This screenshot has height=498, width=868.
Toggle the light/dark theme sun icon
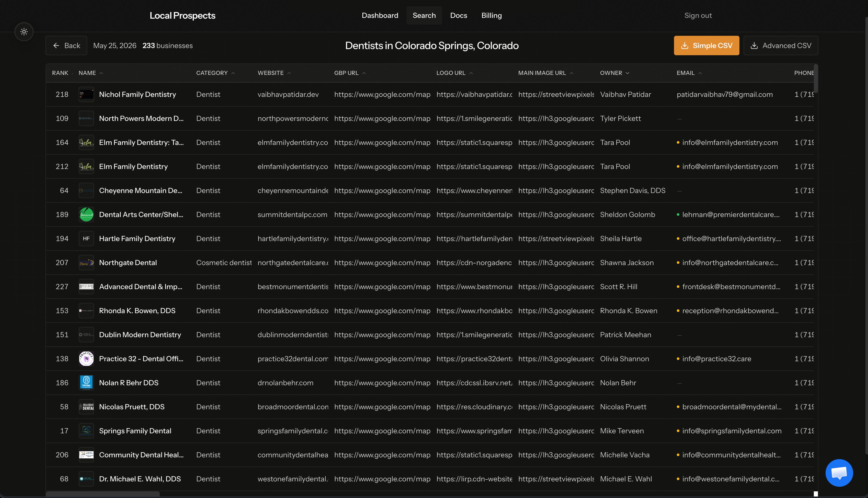[24, 32]
